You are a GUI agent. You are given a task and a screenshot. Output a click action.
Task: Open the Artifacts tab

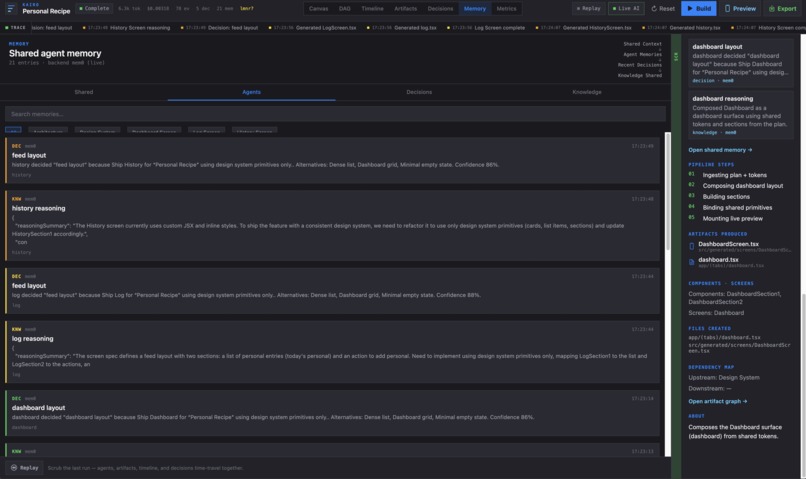(x=406, y=8)
